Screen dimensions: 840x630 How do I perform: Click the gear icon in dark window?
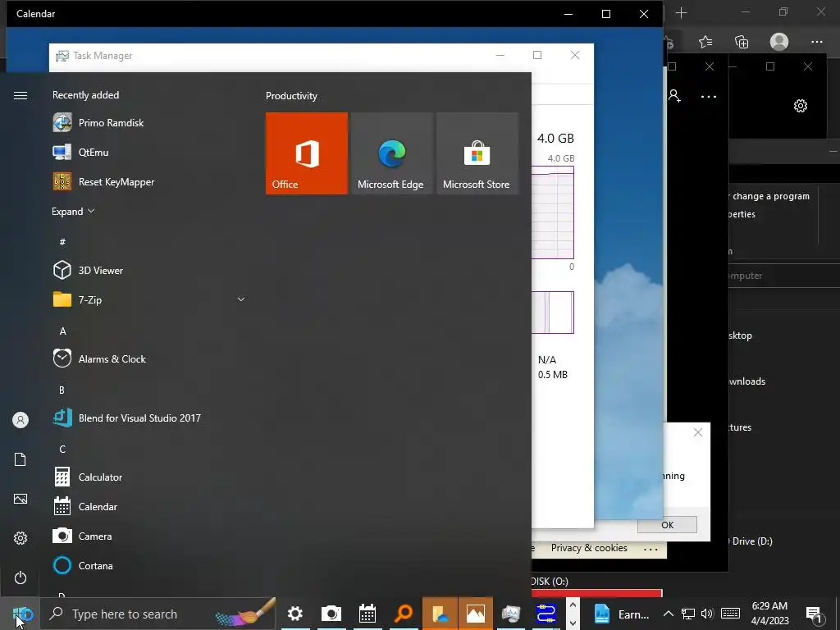point(801,106)
